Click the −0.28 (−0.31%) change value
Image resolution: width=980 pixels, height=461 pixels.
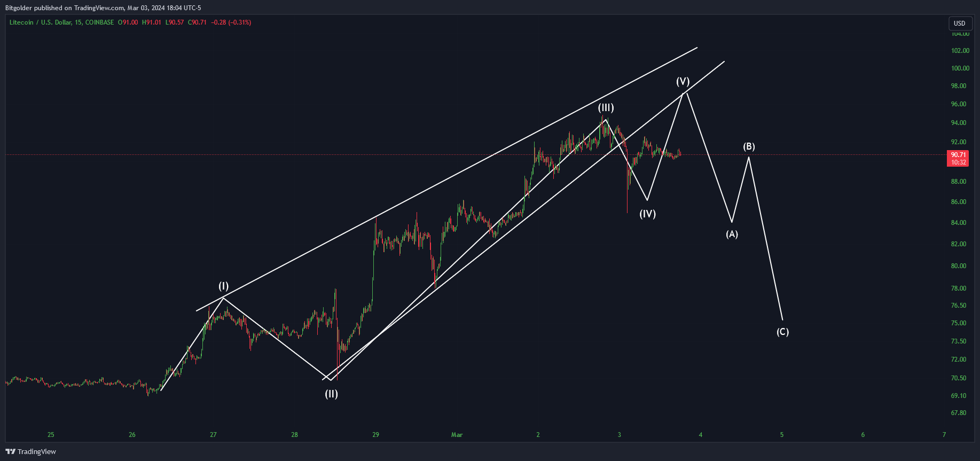coord(231,22)
